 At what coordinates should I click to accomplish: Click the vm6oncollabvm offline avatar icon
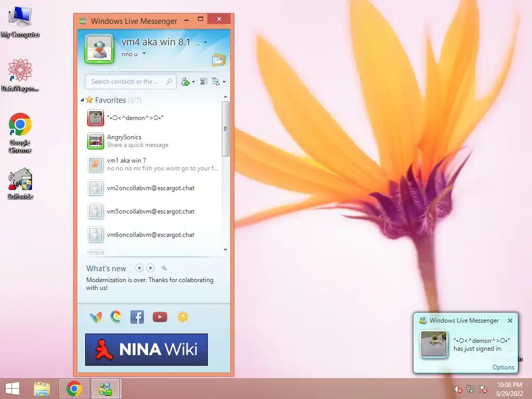(96, 234)
